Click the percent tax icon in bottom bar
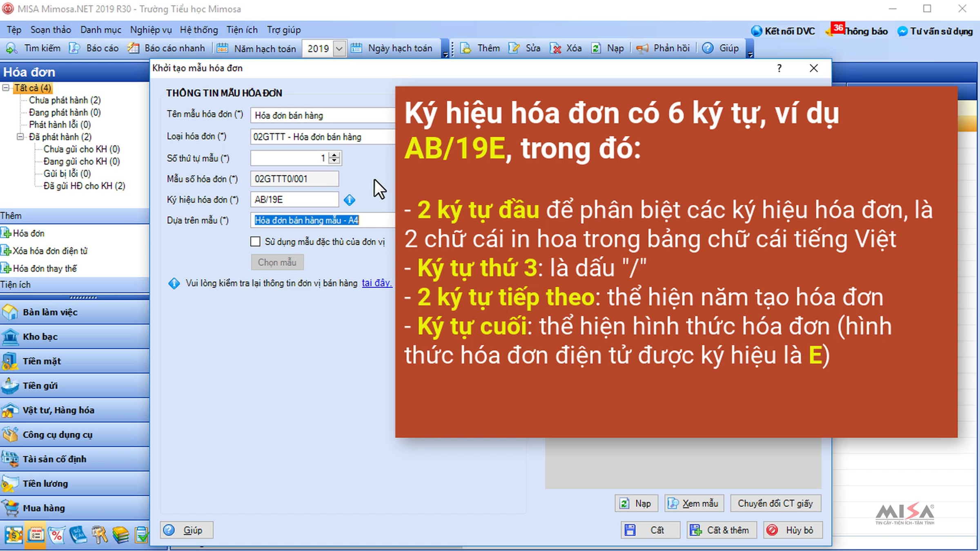980x551 pixels. 57,535
